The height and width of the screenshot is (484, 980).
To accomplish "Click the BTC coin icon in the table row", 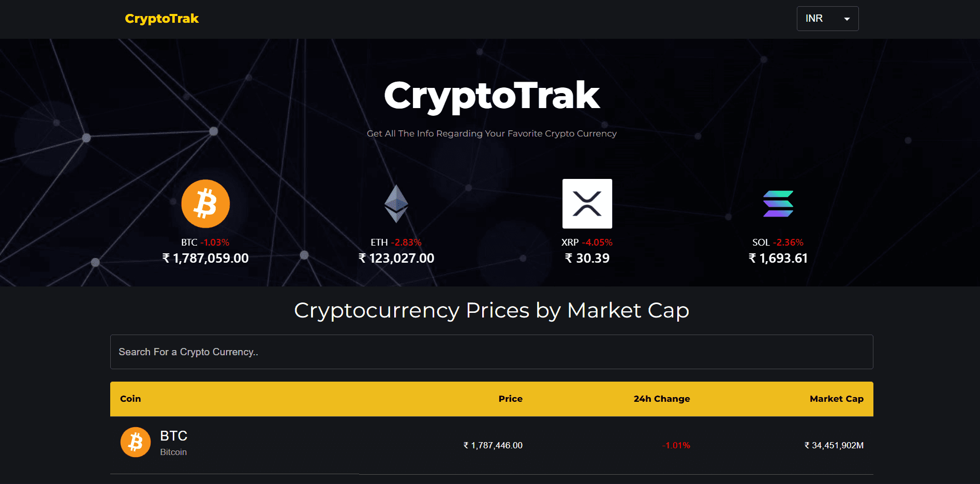I will point(135,442).
